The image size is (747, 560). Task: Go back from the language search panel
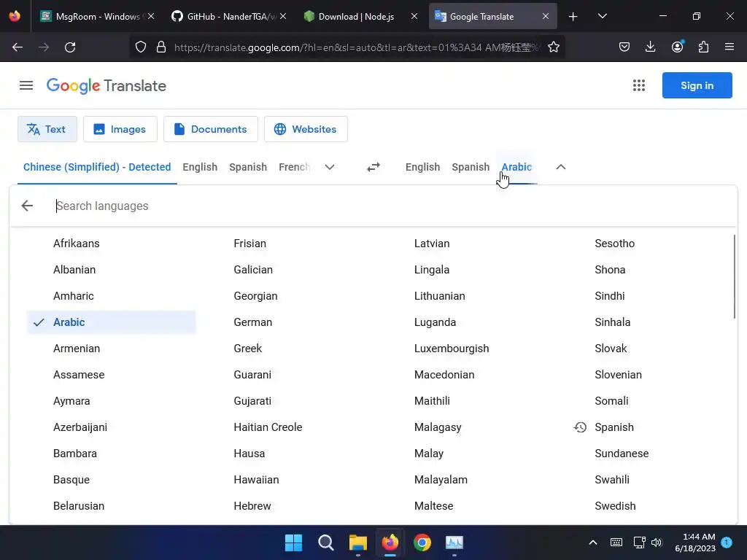coord(27,206)
